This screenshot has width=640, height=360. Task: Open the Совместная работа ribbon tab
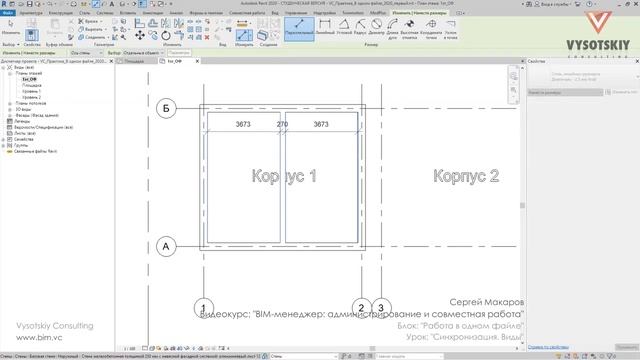coord(247,13)
